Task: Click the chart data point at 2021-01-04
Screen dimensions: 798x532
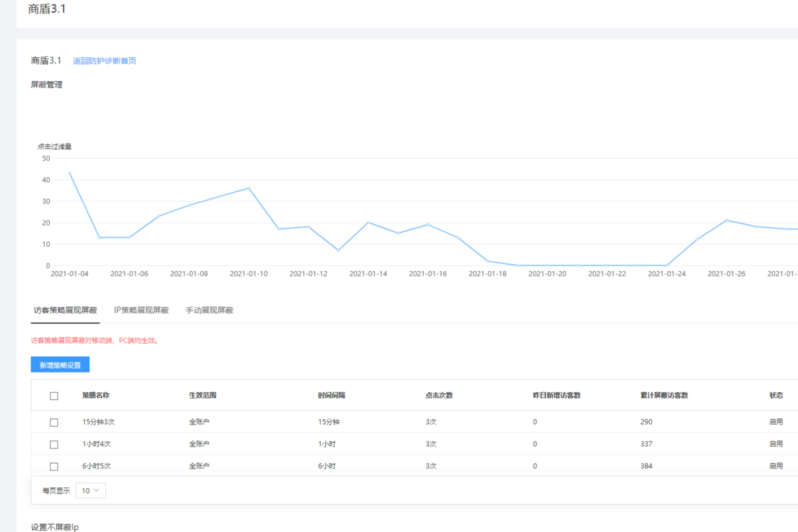Action: click(70, 173)
